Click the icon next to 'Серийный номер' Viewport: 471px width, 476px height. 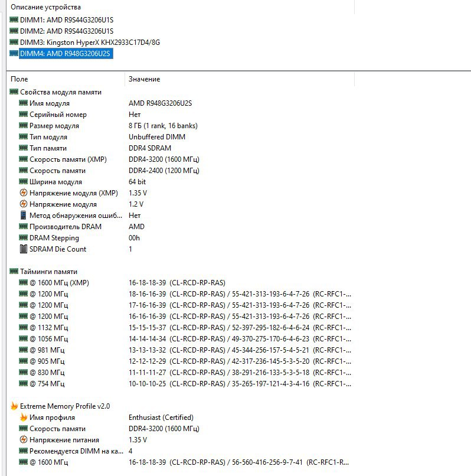pyautogui.click(x=24, y=114)
